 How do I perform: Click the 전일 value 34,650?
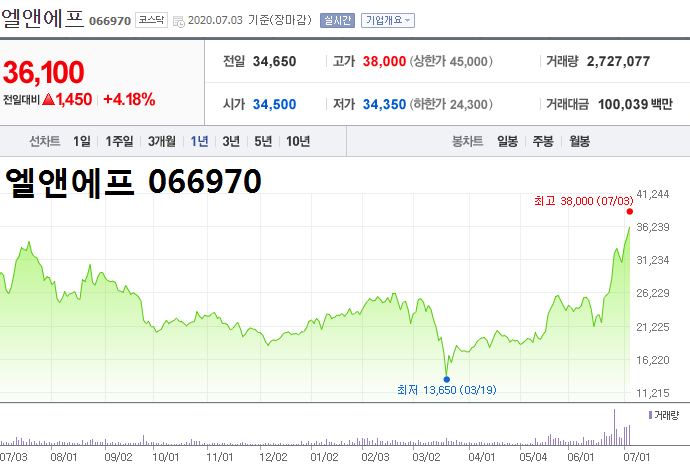274,61
